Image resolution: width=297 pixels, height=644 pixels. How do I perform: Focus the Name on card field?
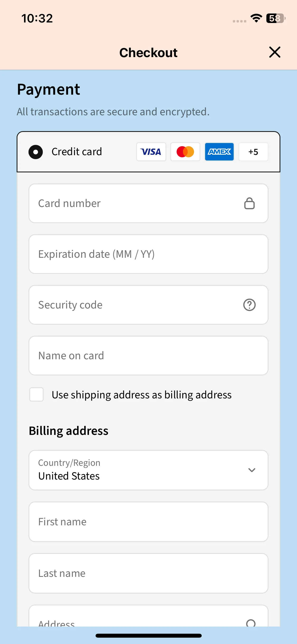click(148, 356)
